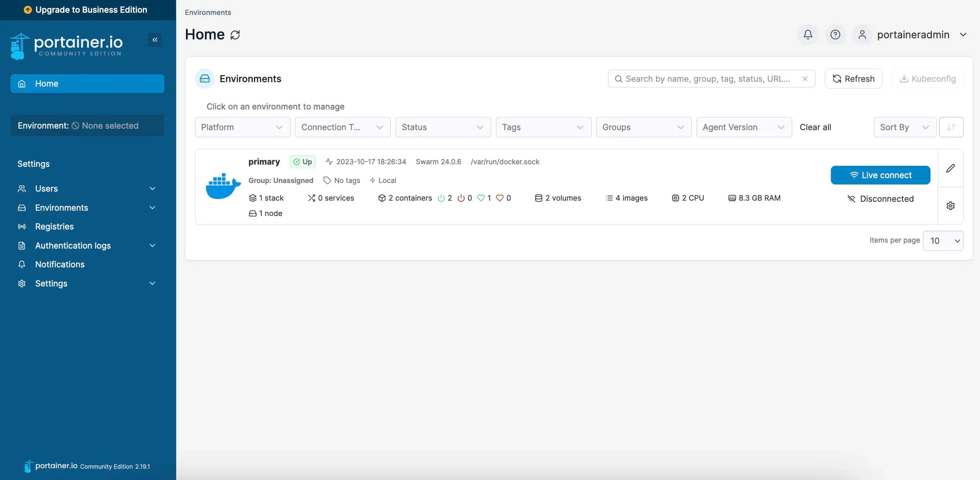
Task: Open the Groups filter dropdown
Action: click(643, 127)
